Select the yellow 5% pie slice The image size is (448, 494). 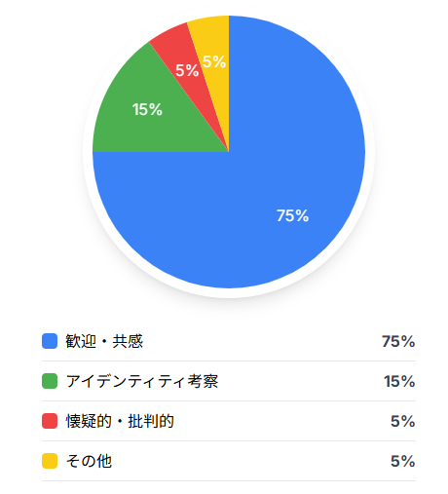(x=215, y=58)
